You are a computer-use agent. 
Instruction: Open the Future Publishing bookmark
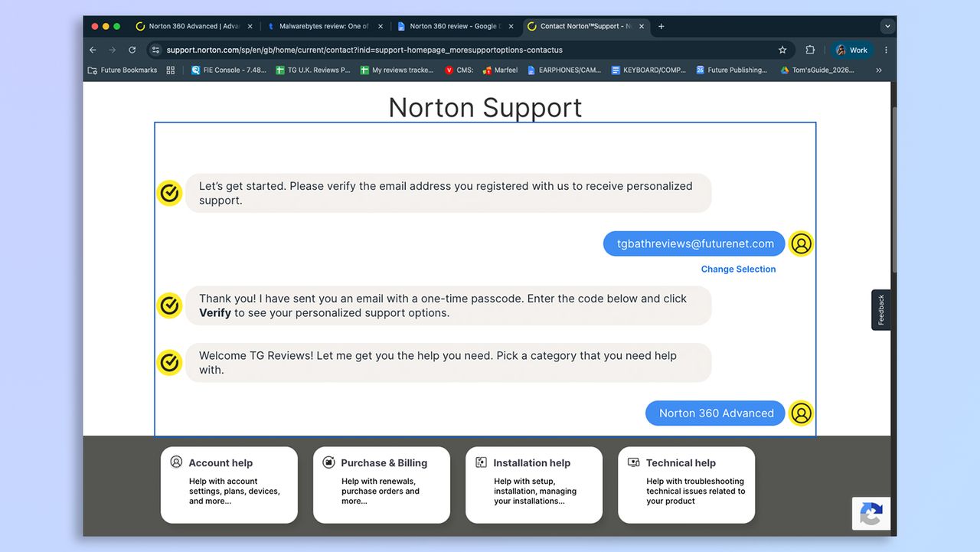pyautogui.click(x=731, y=70)
